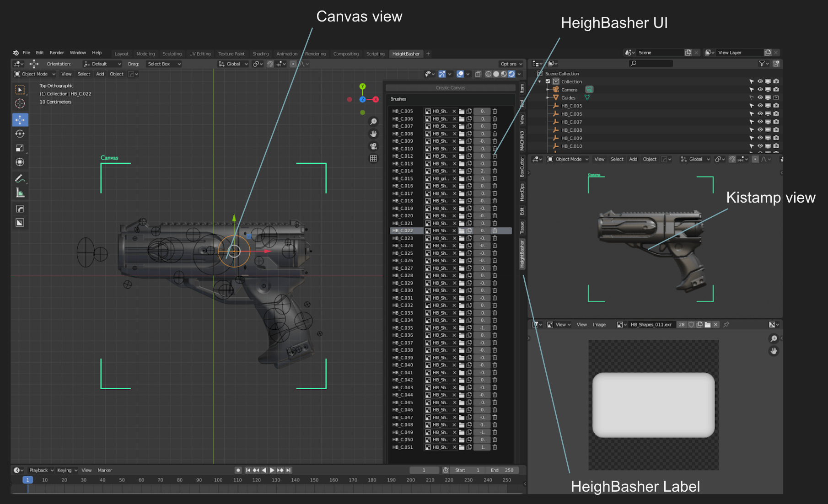Switch to solid viewport shading
Viewport: 828px width, 504px height.
click(x=496, y=74)
